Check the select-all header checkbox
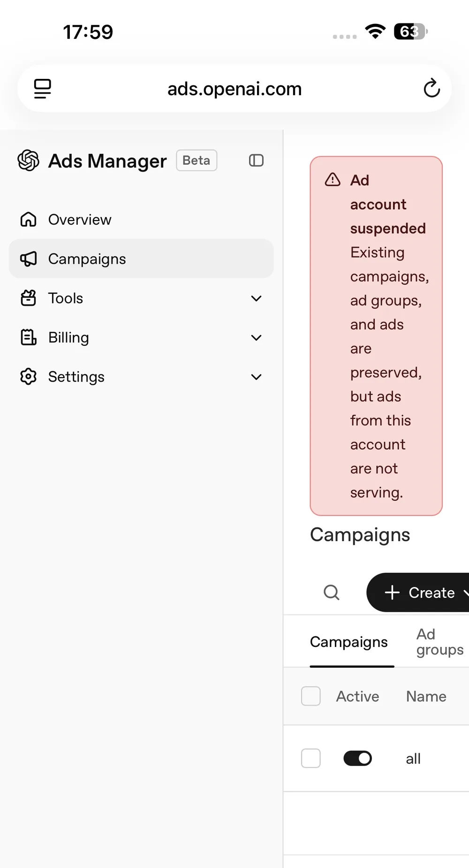Image resolution: width=469 pixels, height=868 pixels. pyautogui.click(x=310, y=696)
